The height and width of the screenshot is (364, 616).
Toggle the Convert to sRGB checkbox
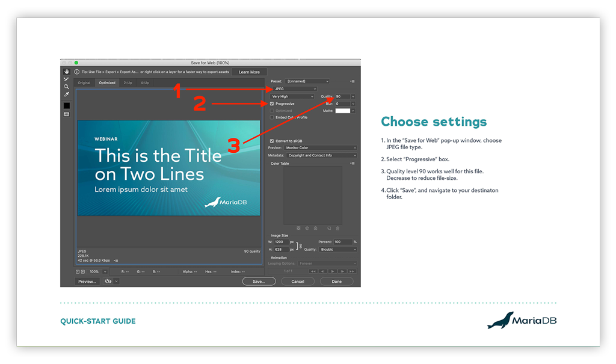coord(272,141)
